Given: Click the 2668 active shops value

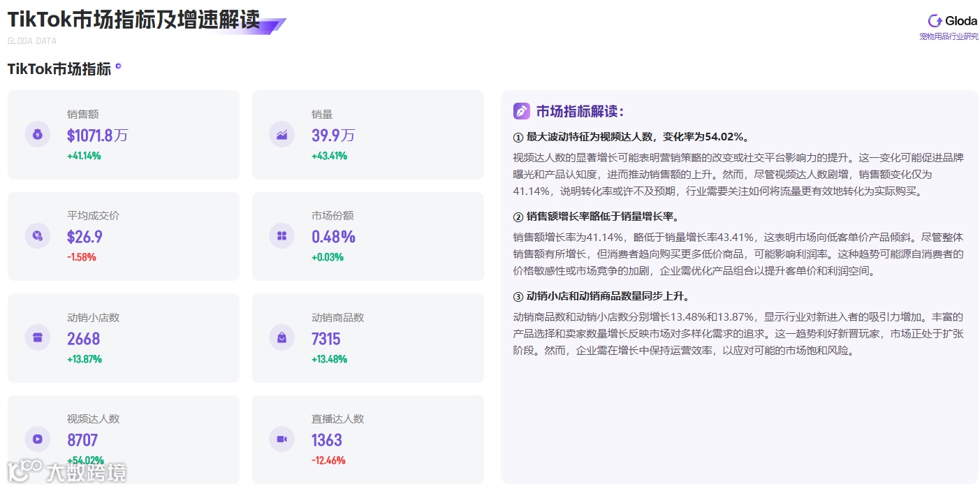Looking at the screenshot, I should (84, 339).
